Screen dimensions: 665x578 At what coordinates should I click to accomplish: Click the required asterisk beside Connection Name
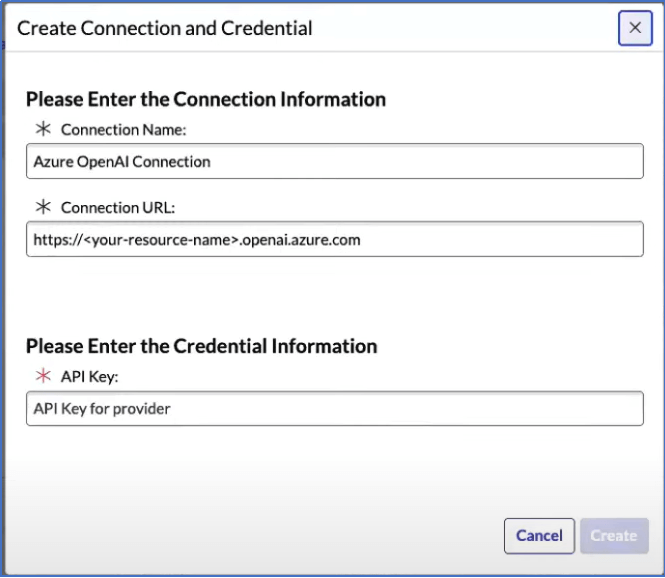tap(43, 128)
